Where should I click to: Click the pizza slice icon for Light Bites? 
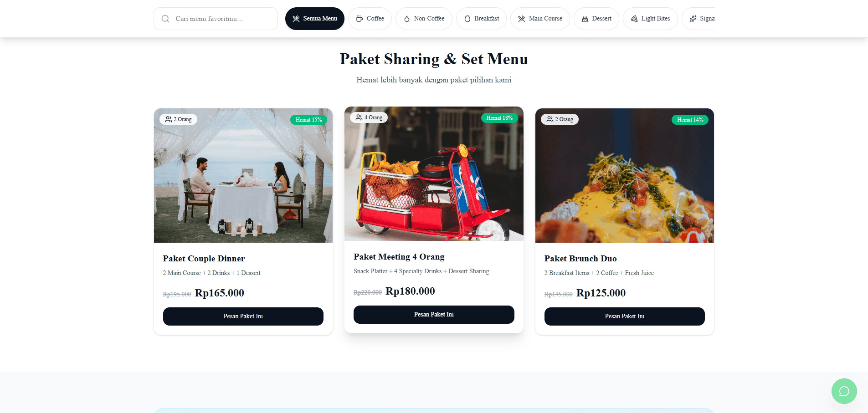634,19
